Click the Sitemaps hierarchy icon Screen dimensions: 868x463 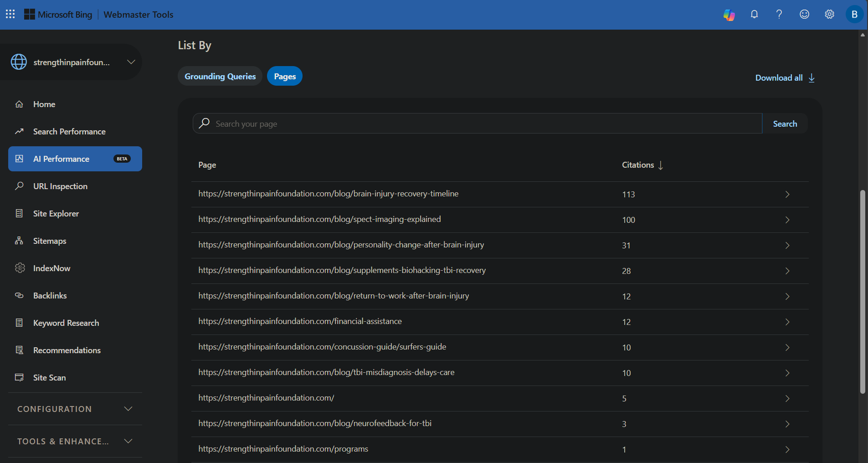(19, 241)
